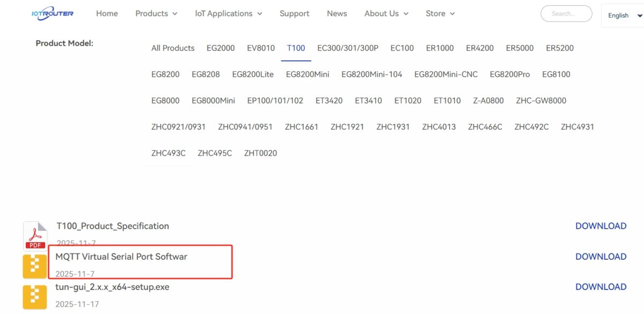The width and height of the screenshot is (644, 314).
Task: Click the IoTRouter logo
Action: point(52,12)
